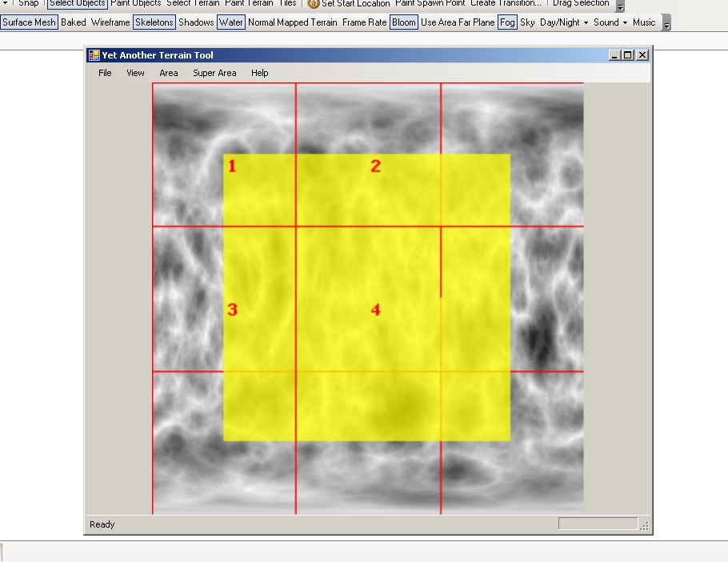Open the File menu

pos(105,73)
